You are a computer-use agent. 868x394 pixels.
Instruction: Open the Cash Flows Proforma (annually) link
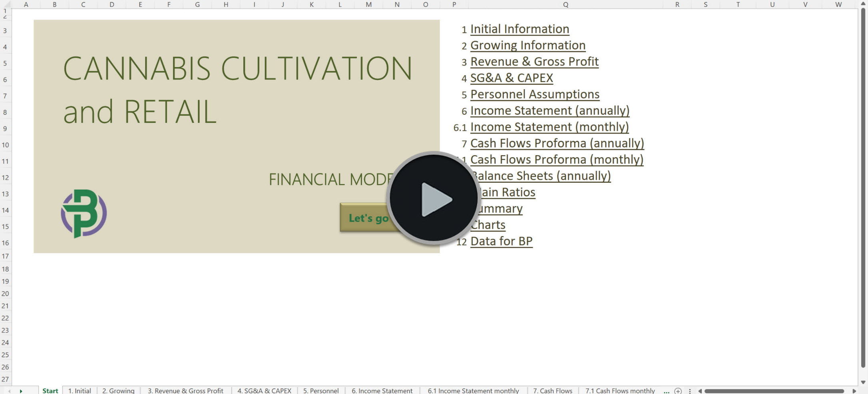(557, 143)
